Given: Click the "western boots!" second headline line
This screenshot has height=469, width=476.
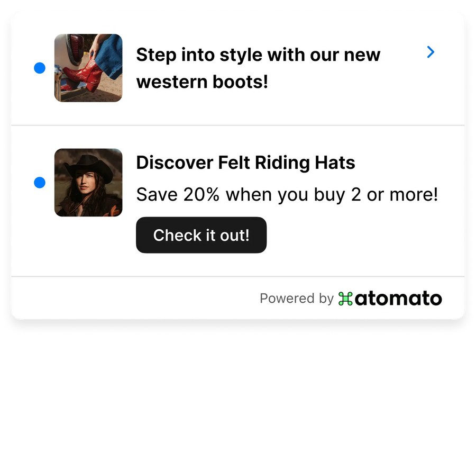Looking at the screenshot, I should [x=202, y=82].
